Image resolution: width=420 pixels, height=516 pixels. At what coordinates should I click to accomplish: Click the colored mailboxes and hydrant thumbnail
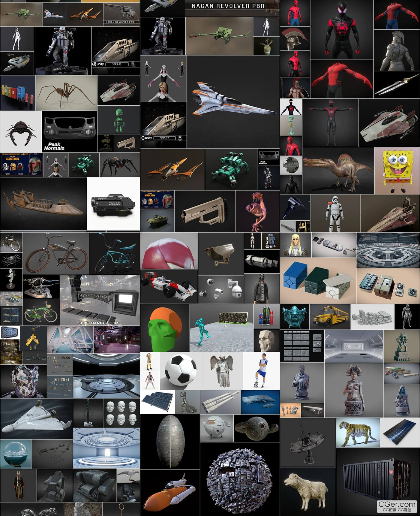click(18, 93)
